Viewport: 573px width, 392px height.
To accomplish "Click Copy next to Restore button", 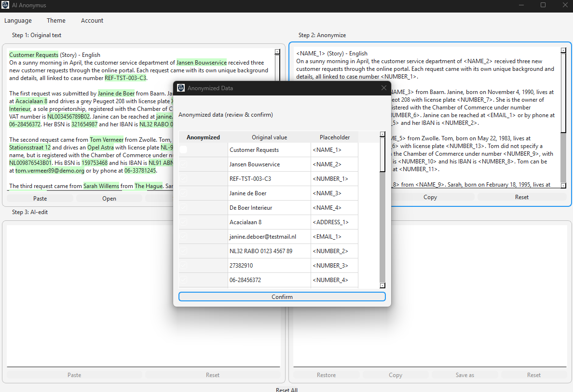I will point(396,375).
